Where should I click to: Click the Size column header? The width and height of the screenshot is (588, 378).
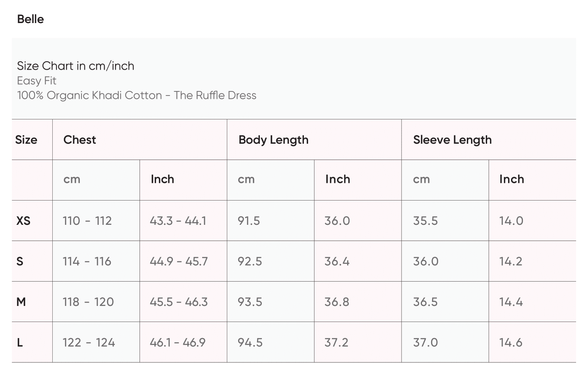26,140
